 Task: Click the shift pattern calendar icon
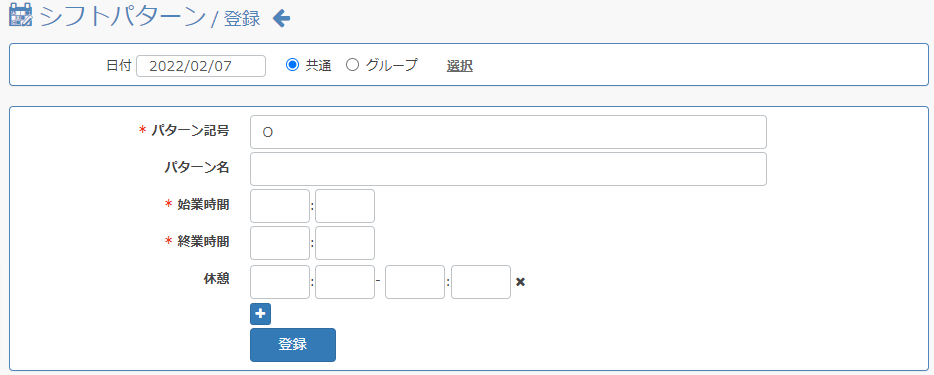pos(22,15)
